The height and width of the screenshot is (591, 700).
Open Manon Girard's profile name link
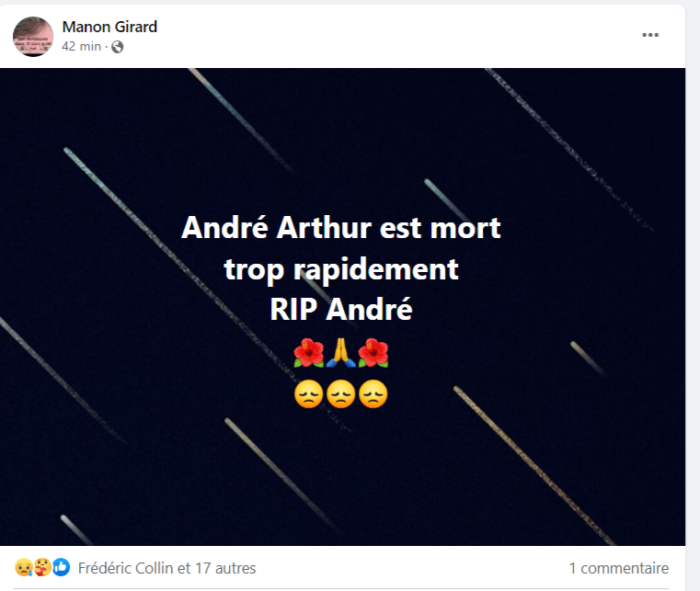pos(109,27)
